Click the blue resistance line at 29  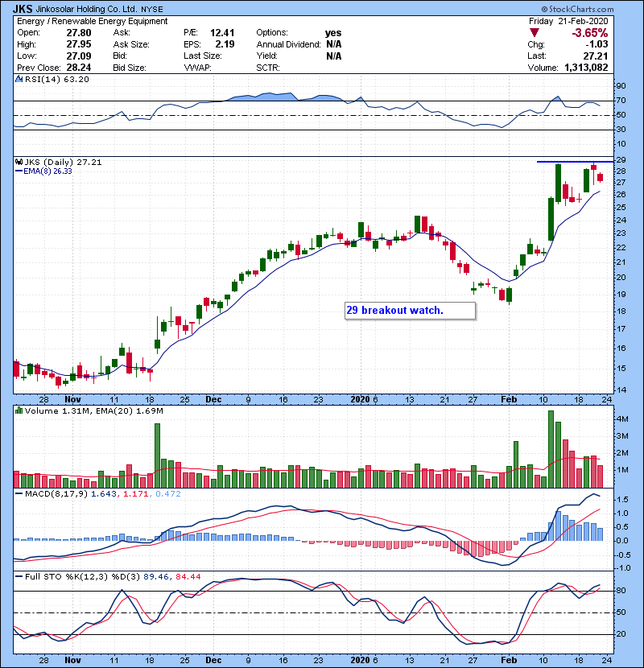pyautogui.click(x=575, y=162)
